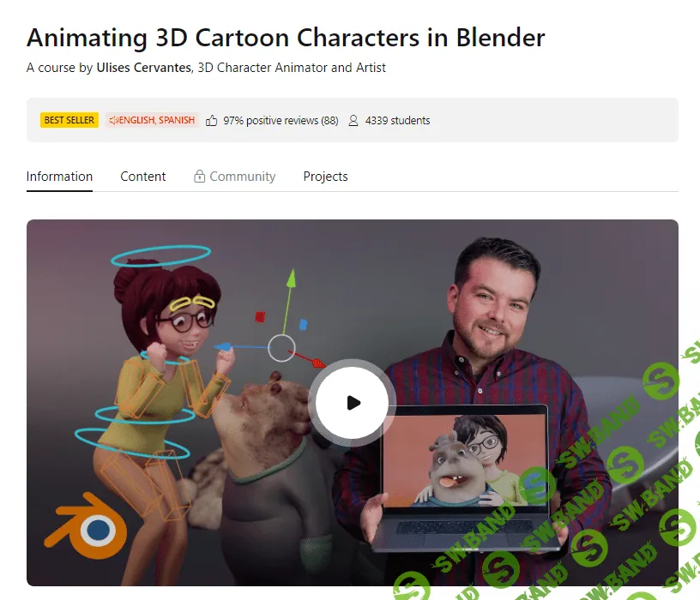Switch to the Content tab
Image resolution: width=700 pixels, height=600 pixels.
click(142, 177)
